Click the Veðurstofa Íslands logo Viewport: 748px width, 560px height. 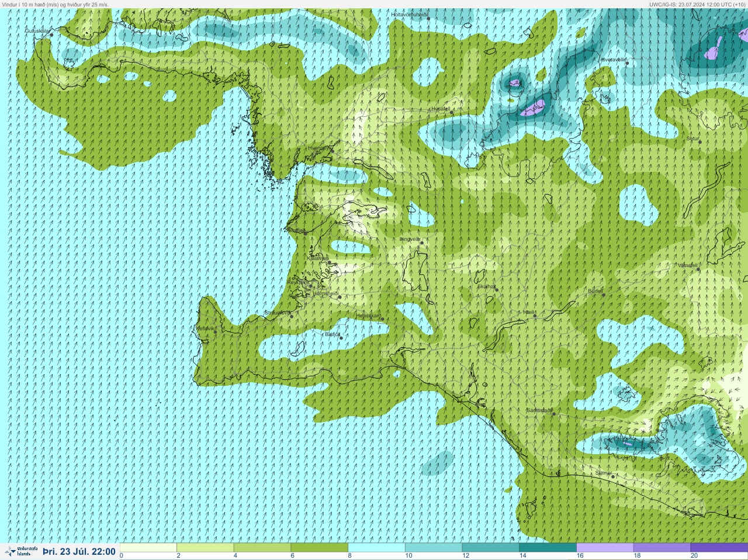[21, 551]
